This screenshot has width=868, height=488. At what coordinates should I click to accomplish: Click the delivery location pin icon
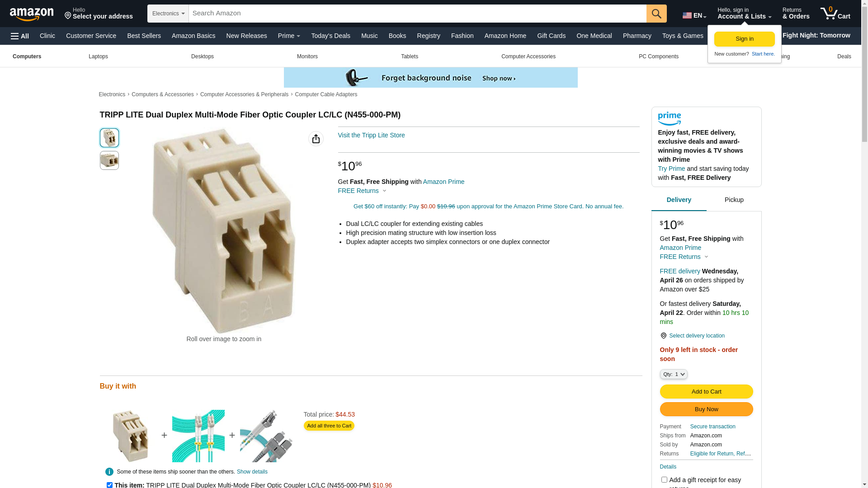pyautogui.click(x=663, y=336)
